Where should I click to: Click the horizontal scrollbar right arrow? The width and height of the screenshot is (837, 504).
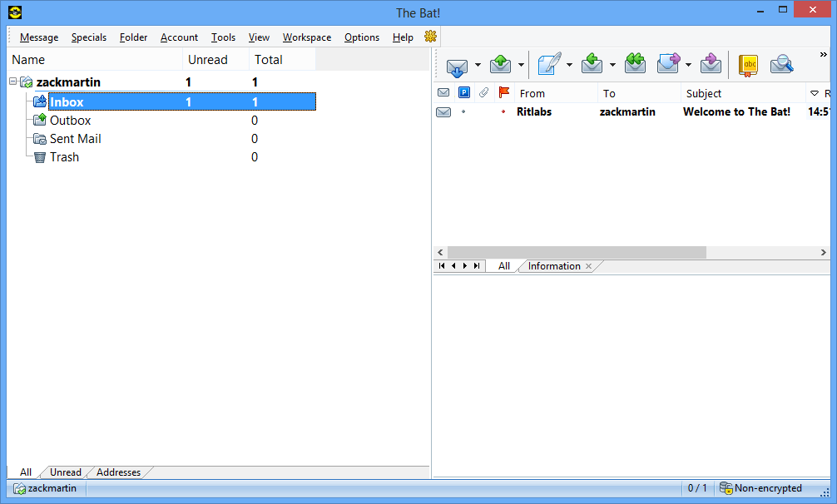pyautogui.click(x=823, y=252)
